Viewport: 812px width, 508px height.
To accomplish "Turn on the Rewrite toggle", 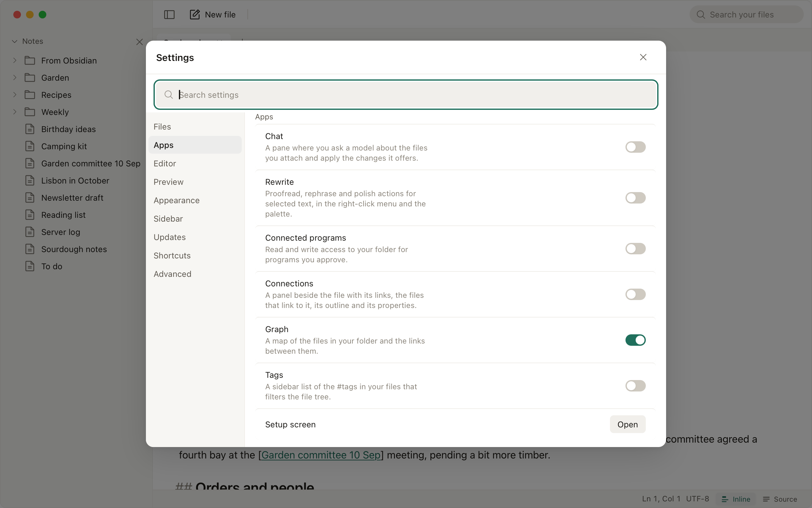I will tap(635, 197).
